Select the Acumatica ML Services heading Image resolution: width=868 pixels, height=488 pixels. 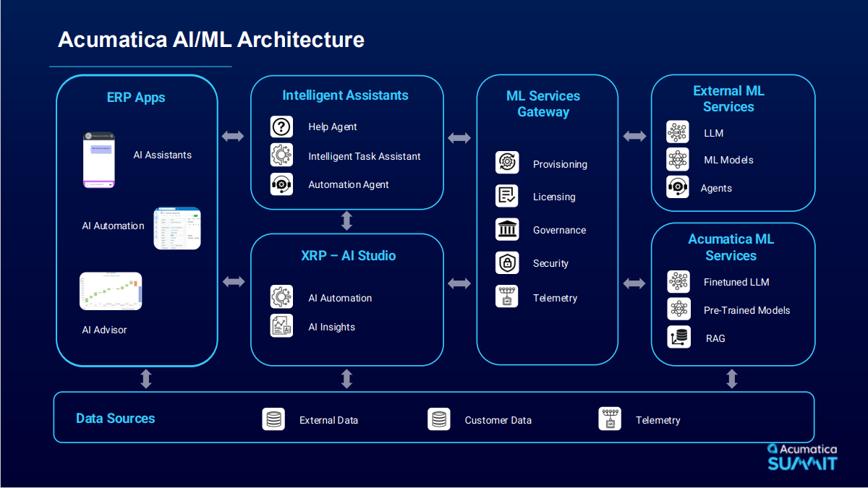(731, 247)
